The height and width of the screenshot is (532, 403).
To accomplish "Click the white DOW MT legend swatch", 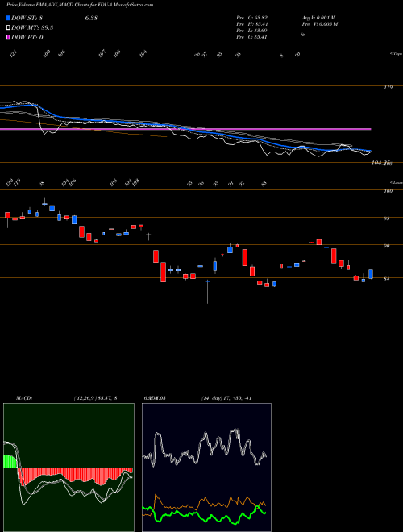I will (9, 28).
